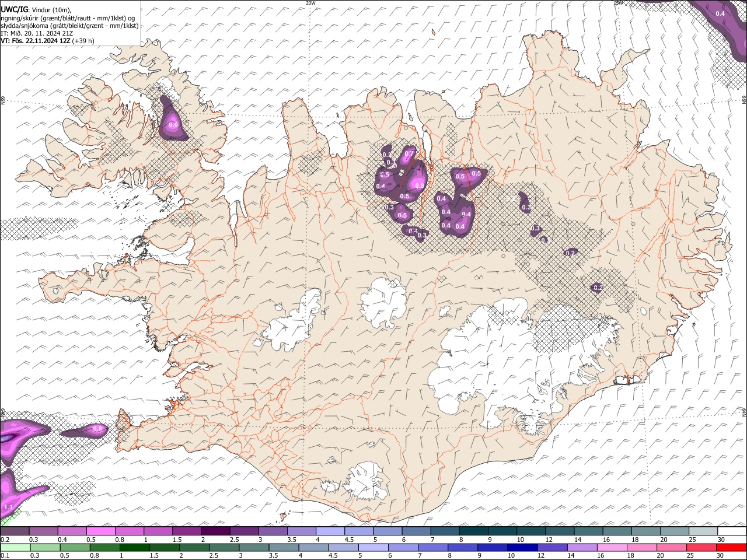Click the eastern 0.3 value beside the hatched highlands

[x=526, y=207]
